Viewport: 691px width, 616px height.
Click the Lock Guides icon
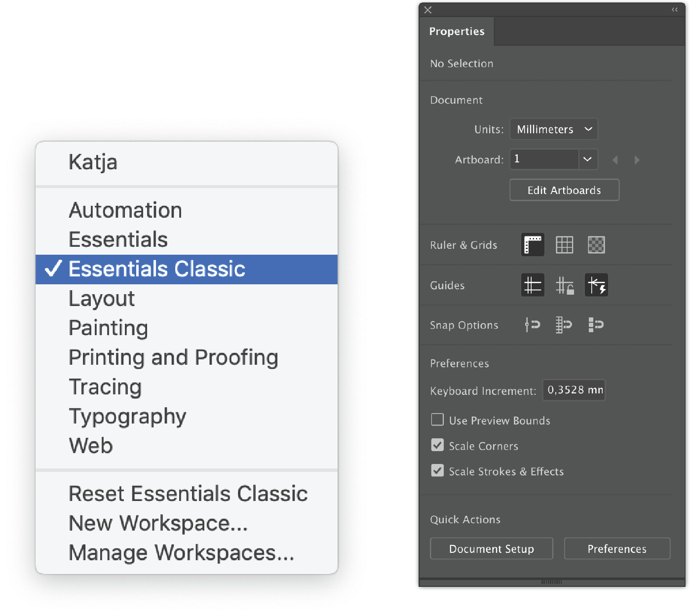point(565,285)
